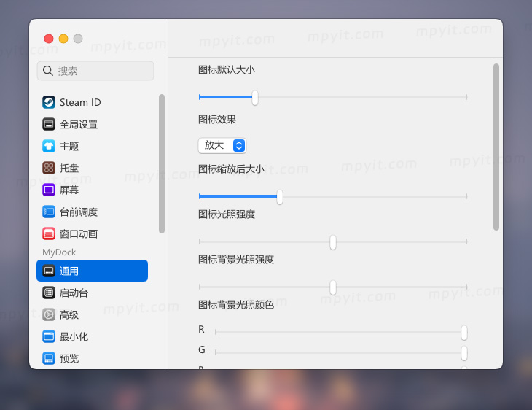The width and height of the screenshot is (532, 410).
Task: Focus the 搜索 search field
Action: coord(95,71)
